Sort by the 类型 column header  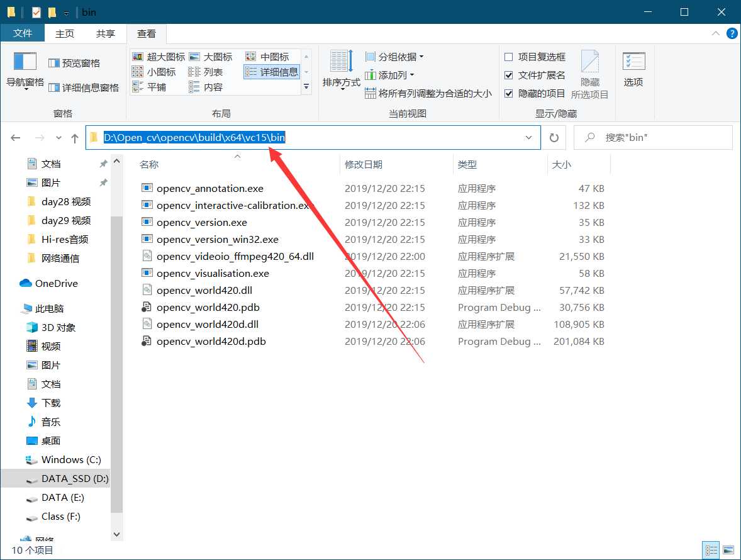(x=467, y=164)
